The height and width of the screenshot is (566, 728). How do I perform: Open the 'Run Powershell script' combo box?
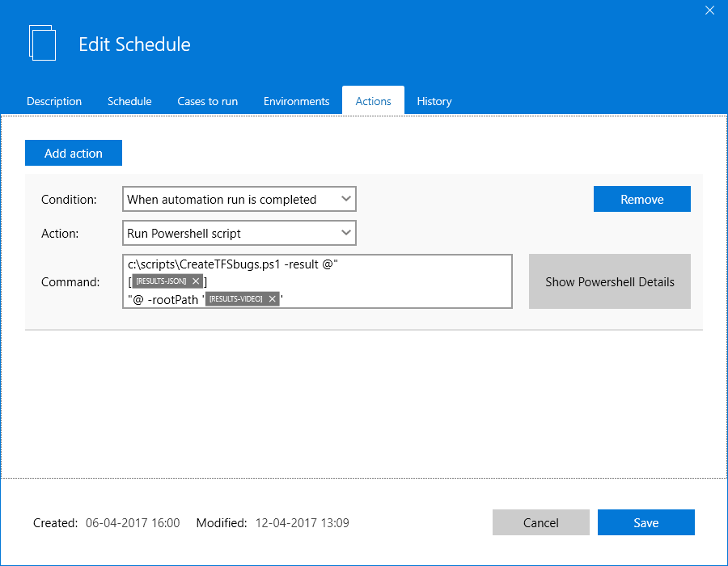pos(239,233)
